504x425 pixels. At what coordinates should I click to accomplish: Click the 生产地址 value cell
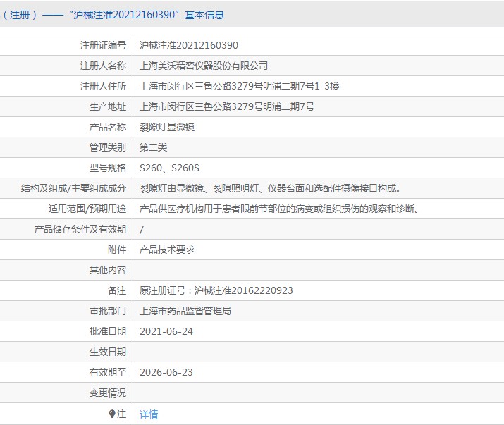coord(227,106)
